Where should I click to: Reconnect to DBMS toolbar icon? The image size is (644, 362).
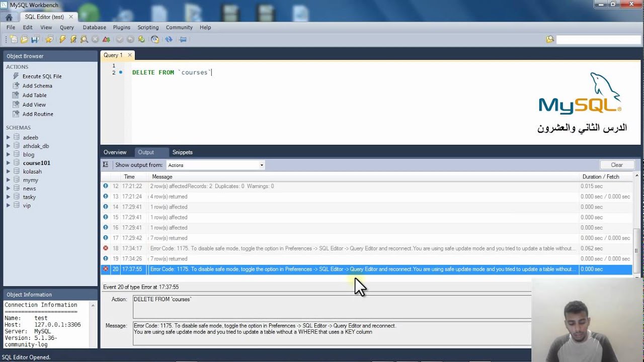(155, 39)
